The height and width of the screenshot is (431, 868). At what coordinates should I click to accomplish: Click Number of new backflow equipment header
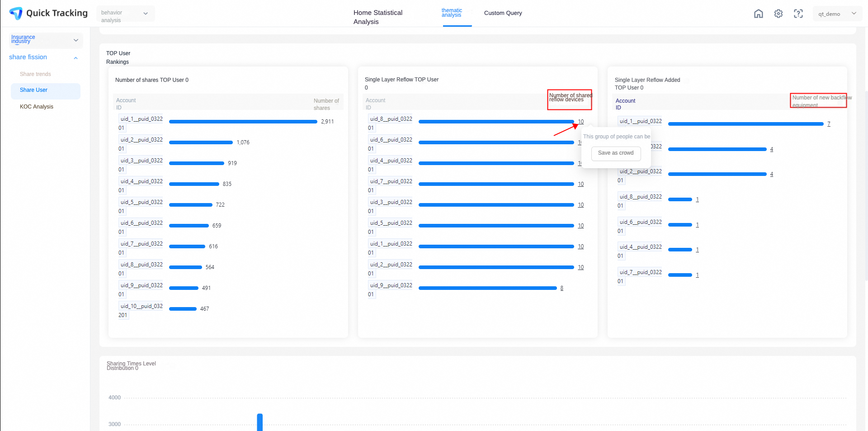tap(818, 101)
